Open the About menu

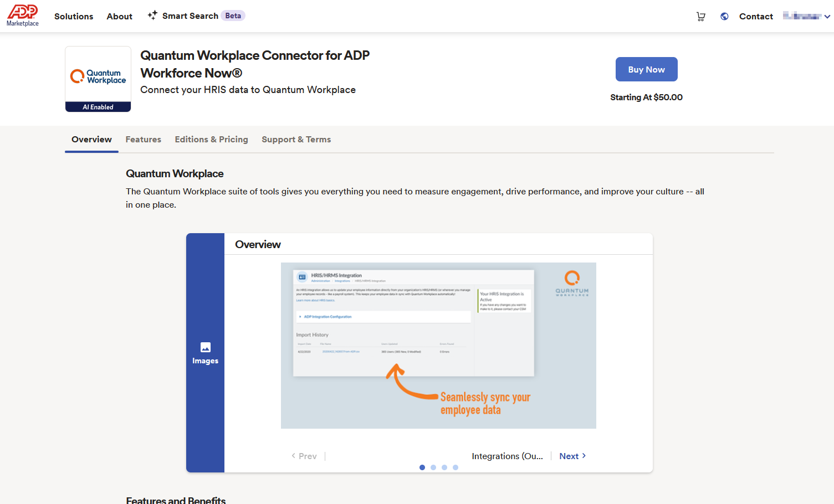(120, 17)
